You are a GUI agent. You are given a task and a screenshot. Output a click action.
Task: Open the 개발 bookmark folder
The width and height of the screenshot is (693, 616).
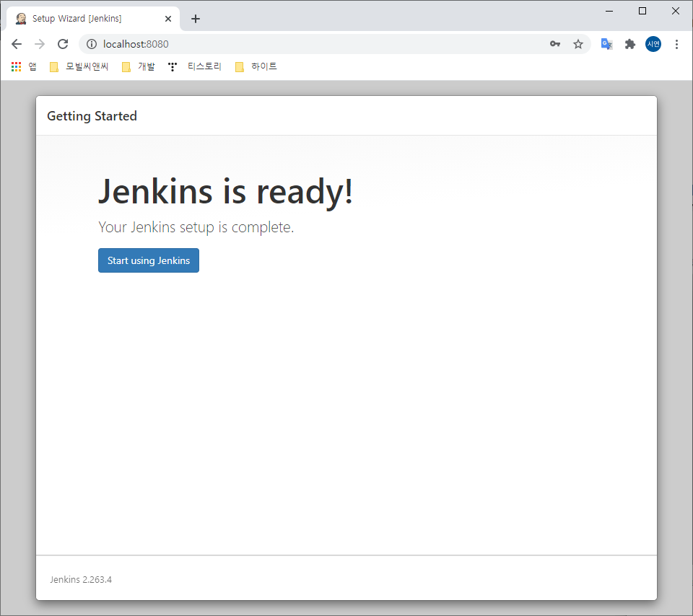(139, 66)
